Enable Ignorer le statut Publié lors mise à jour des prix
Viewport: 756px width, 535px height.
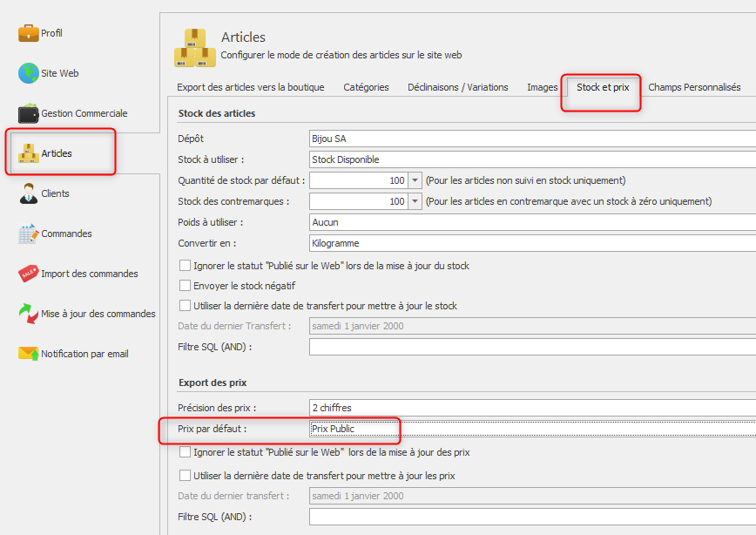point(185,452)
